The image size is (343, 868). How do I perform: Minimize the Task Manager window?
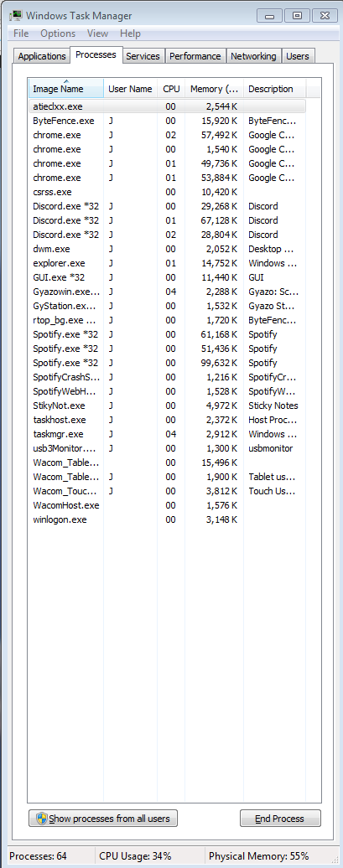click(269, 15)
